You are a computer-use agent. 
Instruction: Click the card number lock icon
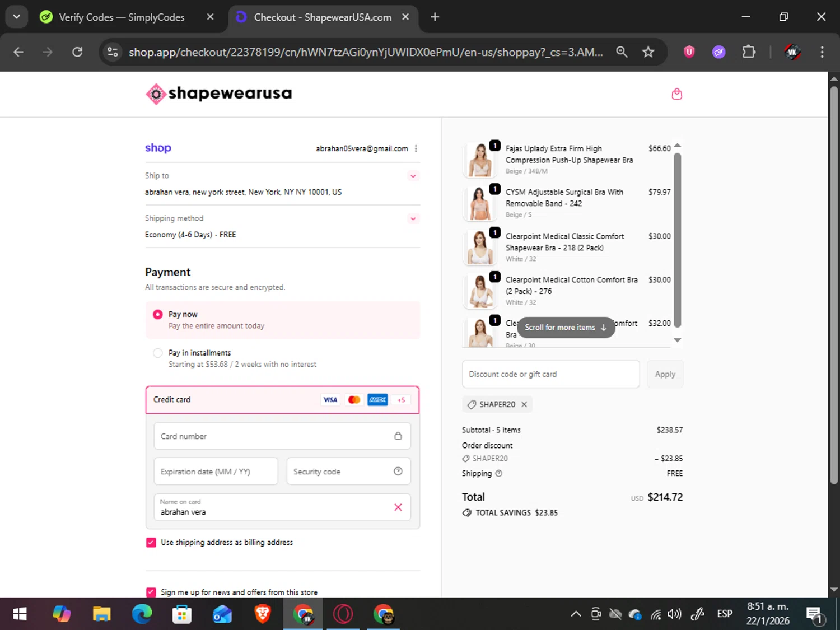pos(398,436)
